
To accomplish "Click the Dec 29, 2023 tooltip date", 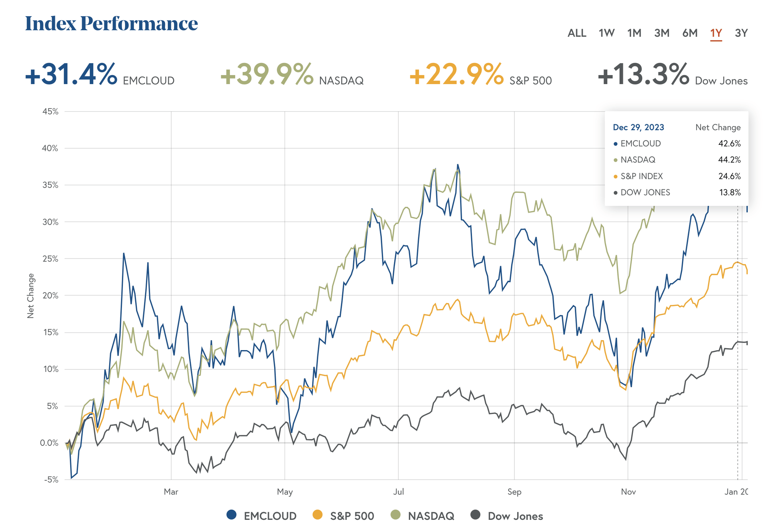I will click(638, 127).
